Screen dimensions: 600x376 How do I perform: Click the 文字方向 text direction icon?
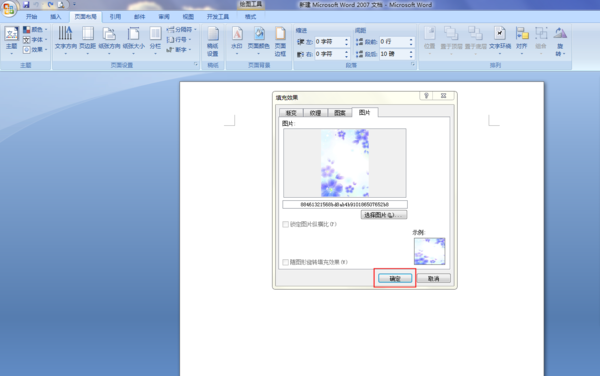[65, 40]
